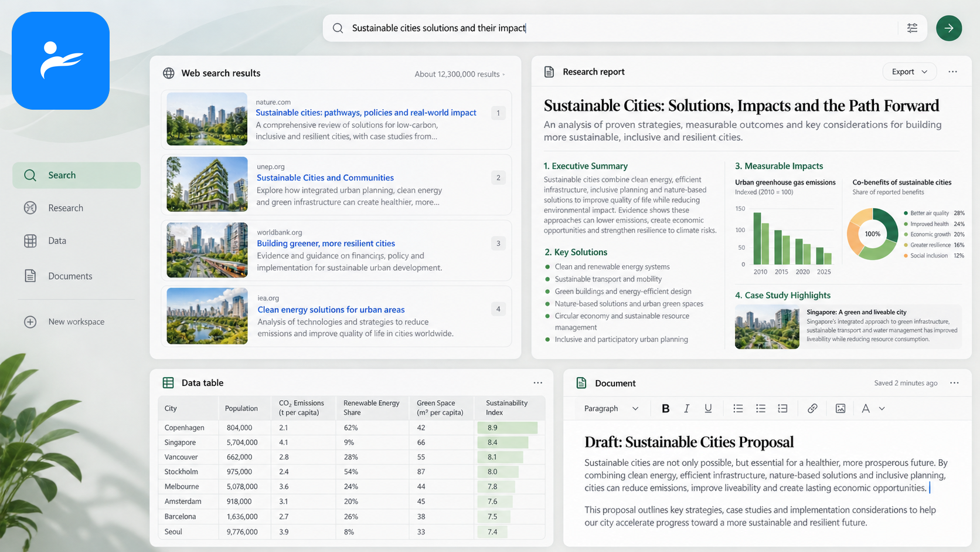Select the Copenhagen city cell
The height and width of the screenshot is (552, 980).
(x=188, y=428)
